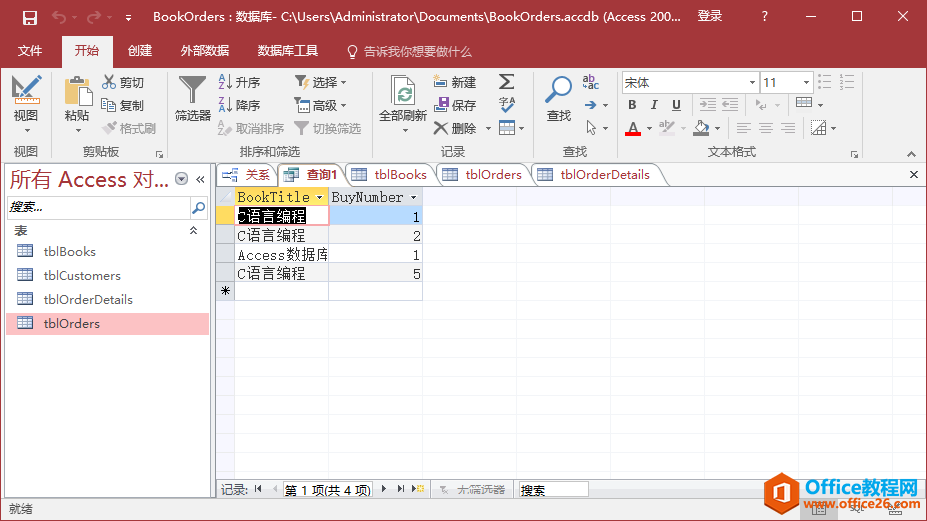Click navigation pane search field
The height and width of the screenshot is (521, 927).
click(99, 207)
